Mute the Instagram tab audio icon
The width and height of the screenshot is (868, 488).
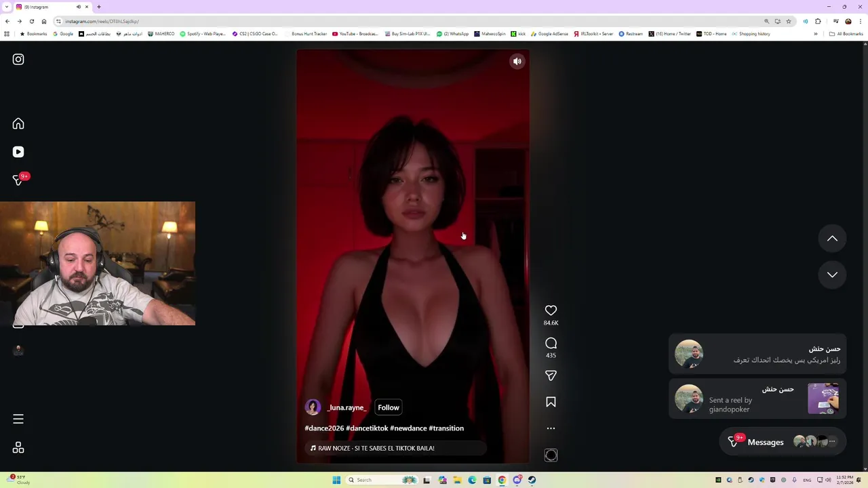coord(79,7)
